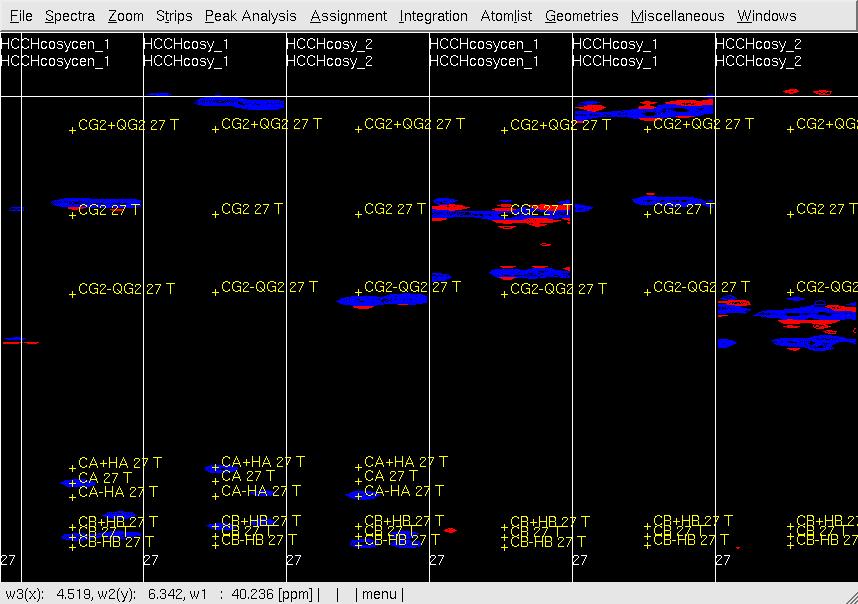Open the Miscellaneous menu
Viewport: 858px width, 604px height.
[677, 16]
